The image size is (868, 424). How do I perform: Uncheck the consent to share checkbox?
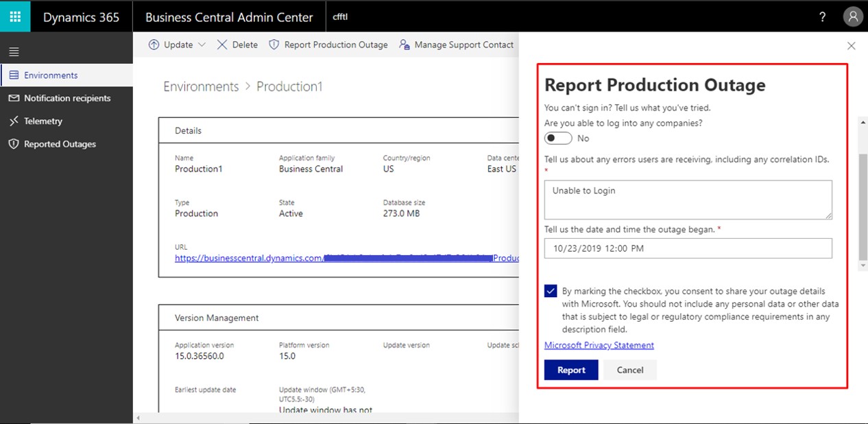click(x=551, y=291)
